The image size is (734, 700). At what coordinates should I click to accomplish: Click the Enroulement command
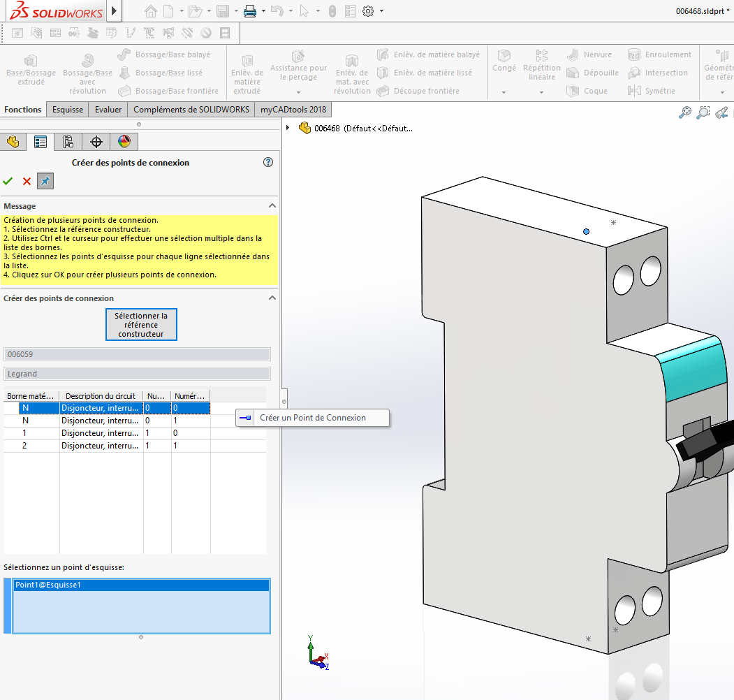click(659, 54)
